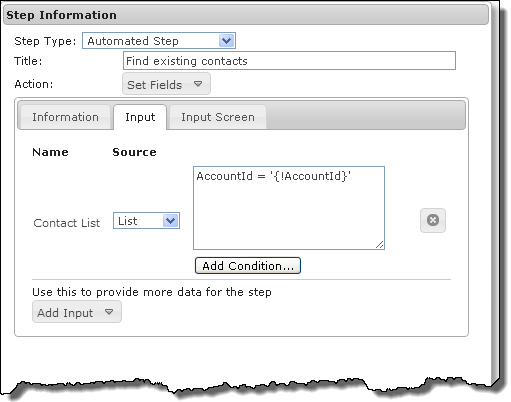Viewport: 511px width, 402px height.
Task: Switch to the Information tab
Action: tap(65, 117)
